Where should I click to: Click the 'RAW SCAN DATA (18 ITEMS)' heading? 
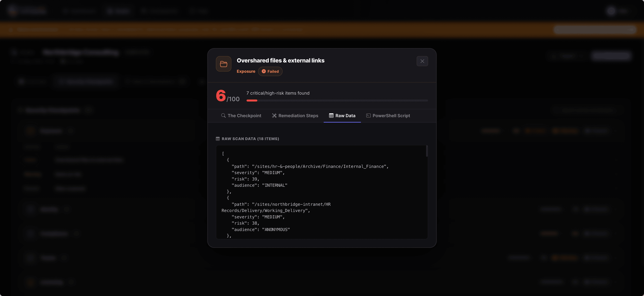[250, 139]
